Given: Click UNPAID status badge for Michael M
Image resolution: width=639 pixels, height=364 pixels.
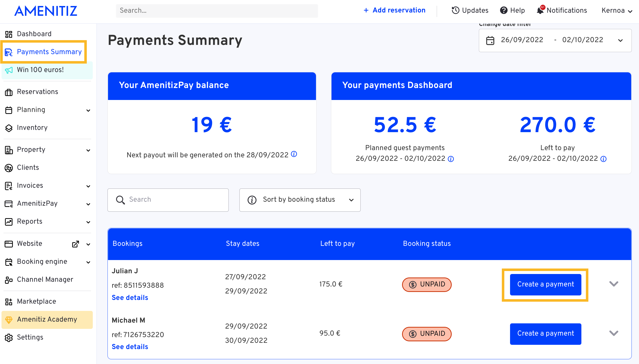Looking at the screenshot, I should [x=427, y=334].
